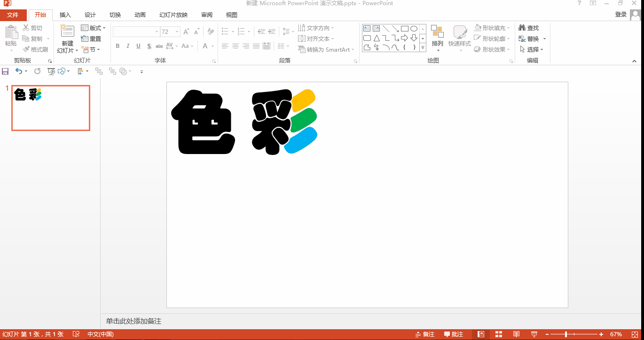Toggle bold formatting
644x340 pixels.
118,46
